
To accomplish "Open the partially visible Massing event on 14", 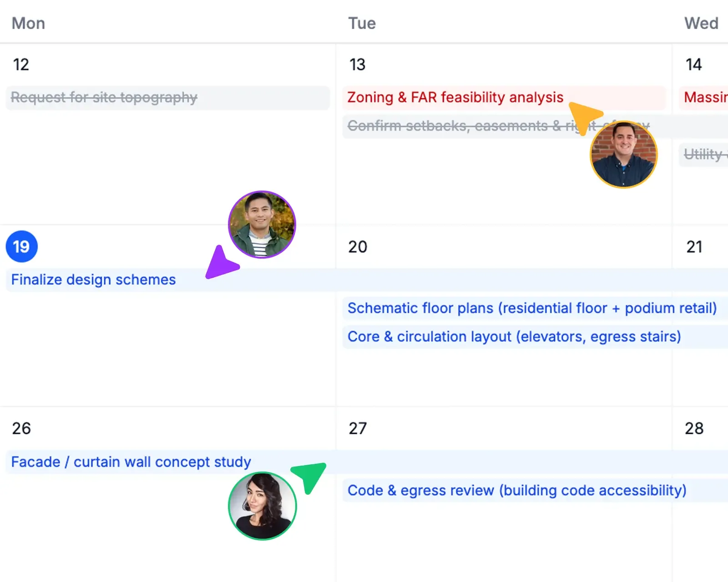I will 703,98.
